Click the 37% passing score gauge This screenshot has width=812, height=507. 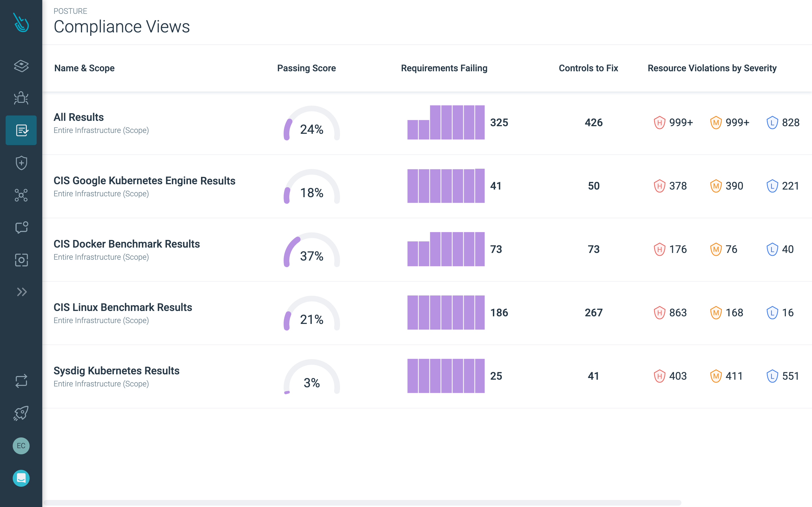point(311,250)
